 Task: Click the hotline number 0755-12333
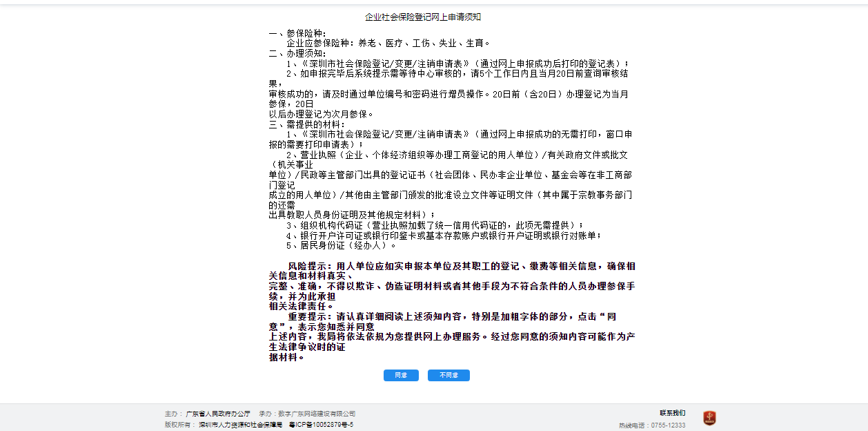pos(668,425)
